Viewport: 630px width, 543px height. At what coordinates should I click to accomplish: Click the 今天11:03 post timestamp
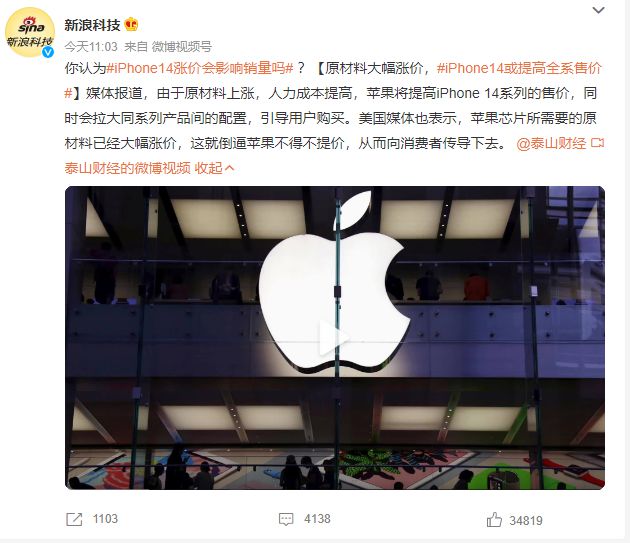pyautogui.click(x=91, y=47)
